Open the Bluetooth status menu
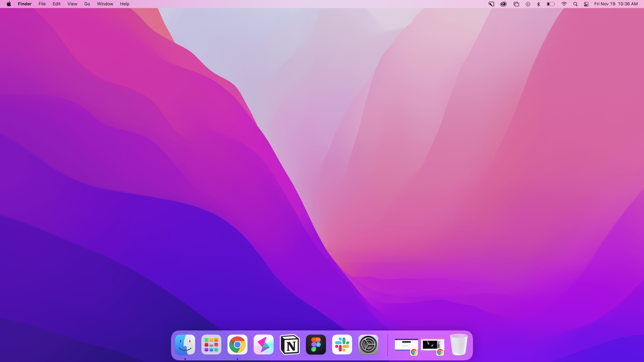This screenshot has height=362, width=644. pyautogui.click(x=539, y=4)
